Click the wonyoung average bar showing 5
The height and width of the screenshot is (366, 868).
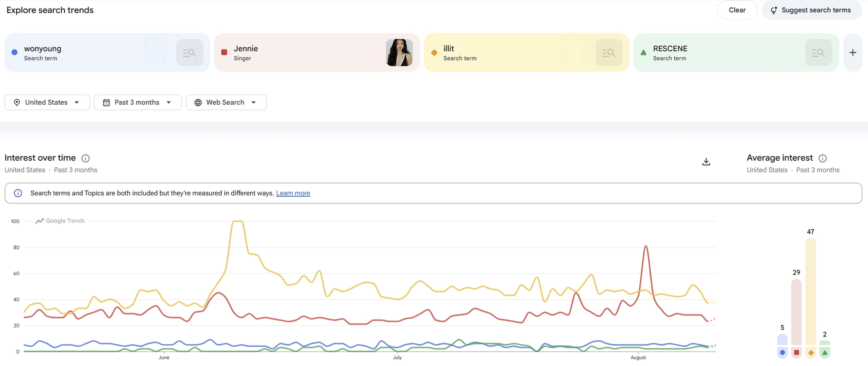pyautogui.click(x=783, y=340)
